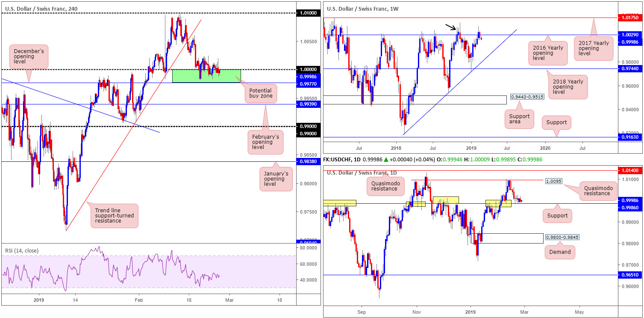
Task: Select the 0.91630 price tag on weekly chart
Action: 631,137
